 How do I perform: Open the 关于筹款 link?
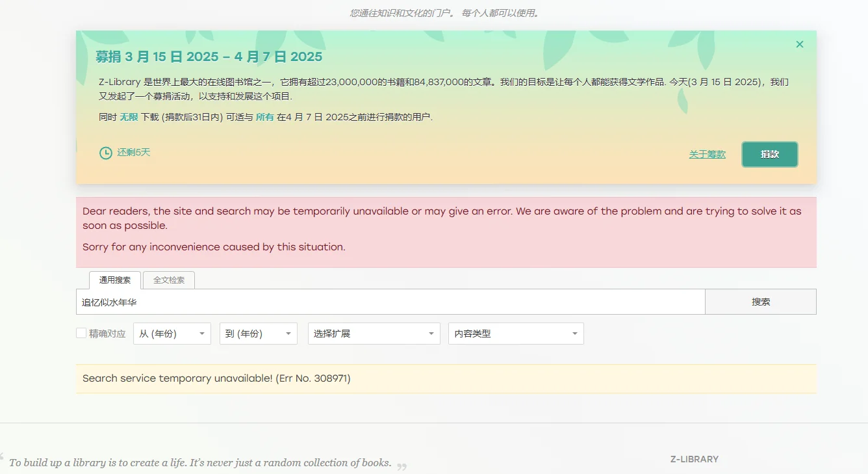pos(707,154)
